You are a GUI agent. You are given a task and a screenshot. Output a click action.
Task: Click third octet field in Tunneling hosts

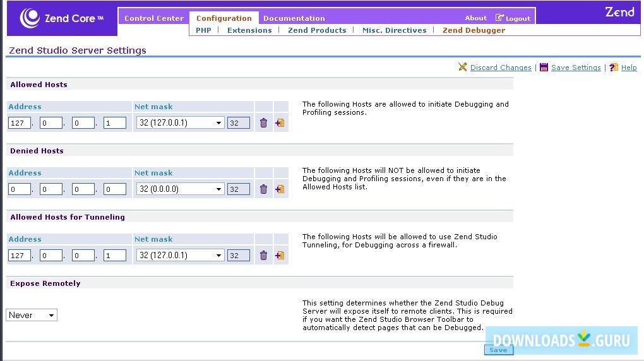click(x=83, y=256)
